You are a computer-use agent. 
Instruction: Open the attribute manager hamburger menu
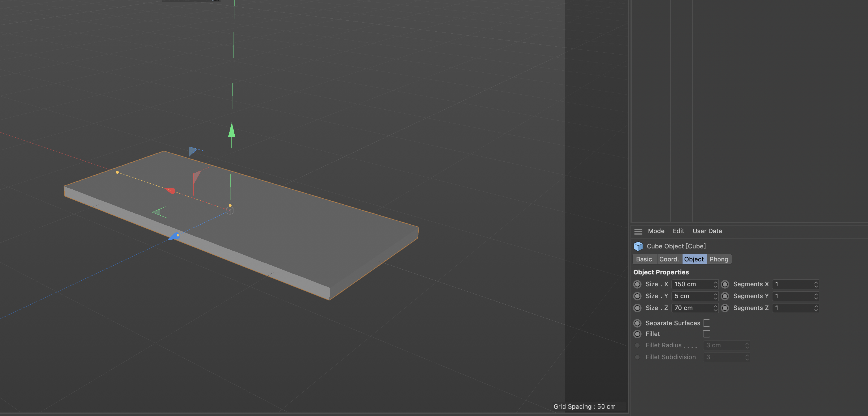point(638,231)
